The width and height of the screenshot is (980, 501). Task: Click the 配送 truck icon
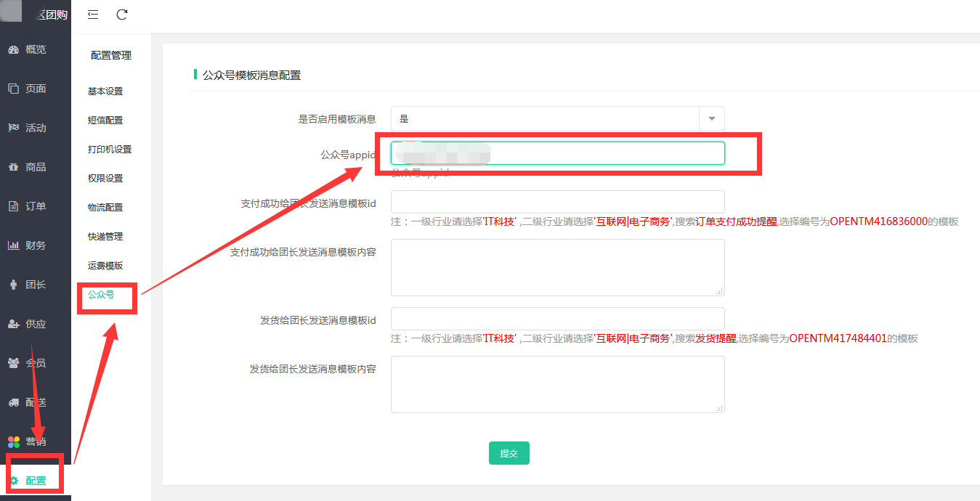point(13,402)
